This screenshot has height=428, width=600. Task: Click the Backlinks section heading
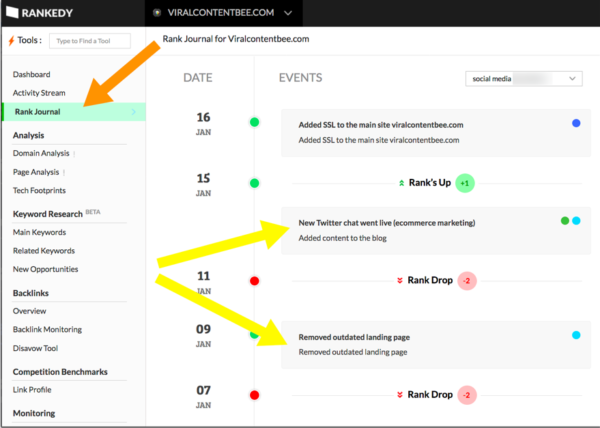(31, 293)
